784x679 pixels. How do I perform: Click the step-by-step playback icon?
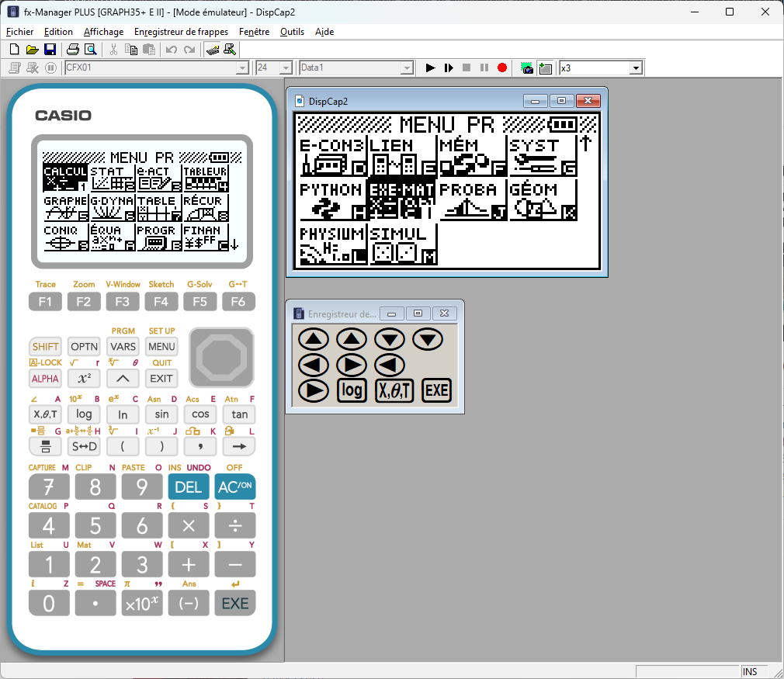click(x=449, y=68)
